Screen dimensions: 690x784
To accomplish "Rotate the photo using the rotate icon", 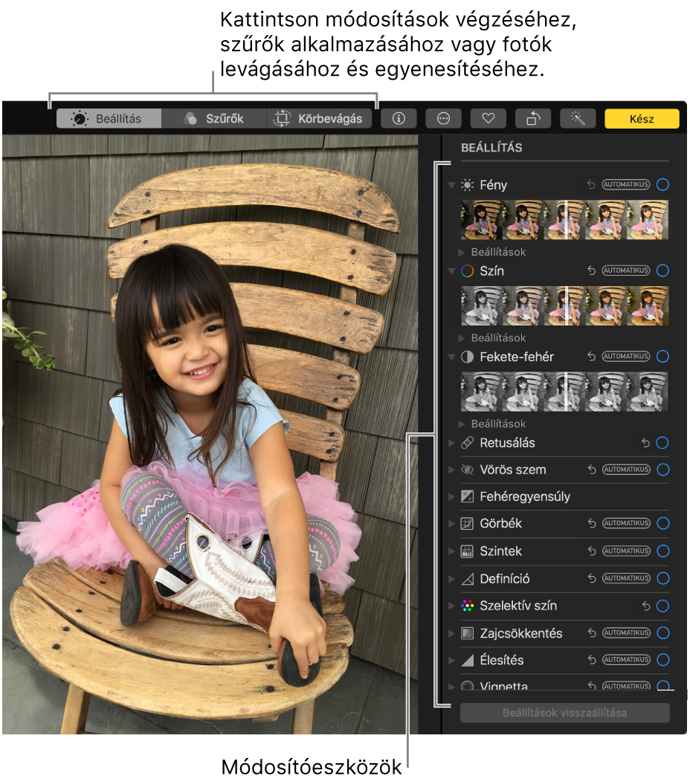I will [x=532, y=118].
